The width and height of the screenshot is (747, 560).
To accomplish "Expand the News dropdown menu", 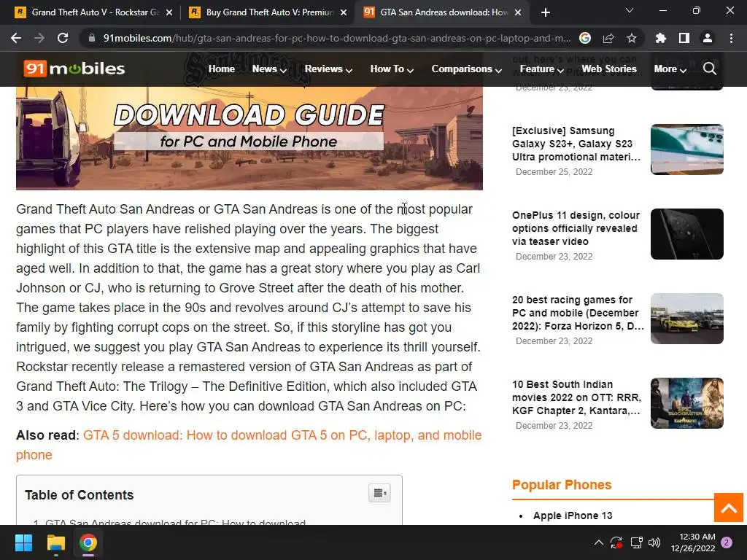I will tap(269, 69).
